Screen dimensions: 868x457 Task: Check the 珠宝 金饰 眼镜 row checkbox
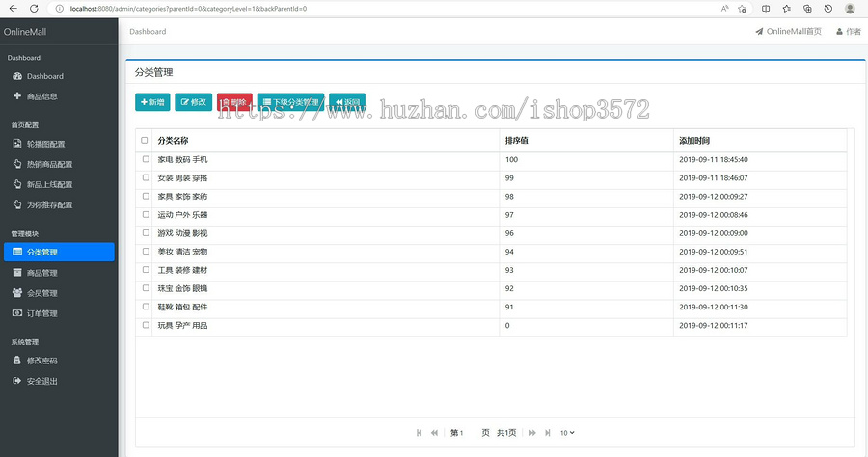pos(146,288)
